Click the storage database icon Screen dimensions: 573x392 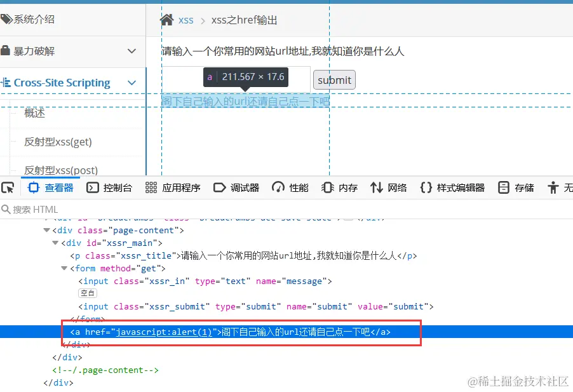[504, 188]
